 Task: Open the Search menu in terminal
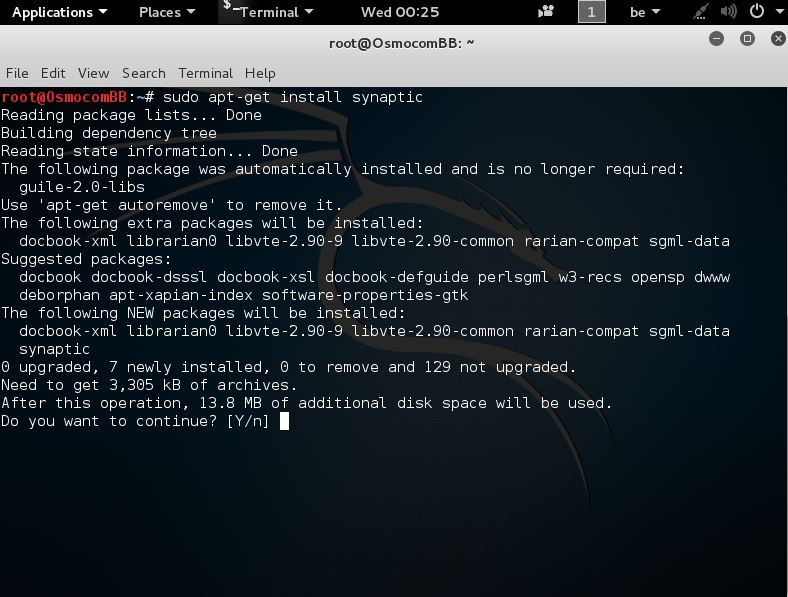(144, 73)
